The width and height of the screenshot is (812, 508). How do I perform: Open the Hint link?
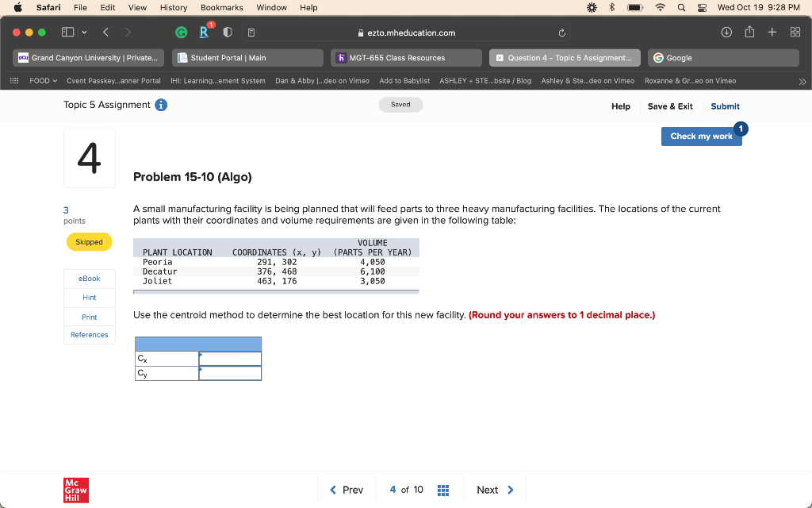[89, 298]
